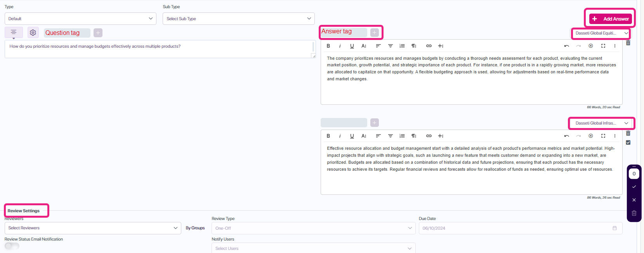Add tag to the Infrastructure answer
The height and width of the screenshot is (253, 644).
coord(375,123)
